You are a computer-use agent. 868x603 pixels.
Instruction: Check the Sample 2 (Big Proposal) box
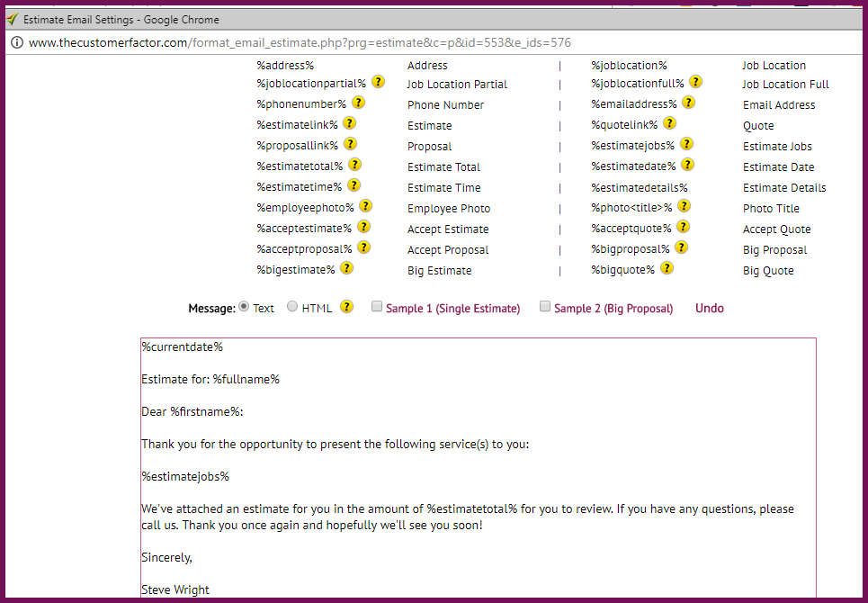(x=545, y=306)
